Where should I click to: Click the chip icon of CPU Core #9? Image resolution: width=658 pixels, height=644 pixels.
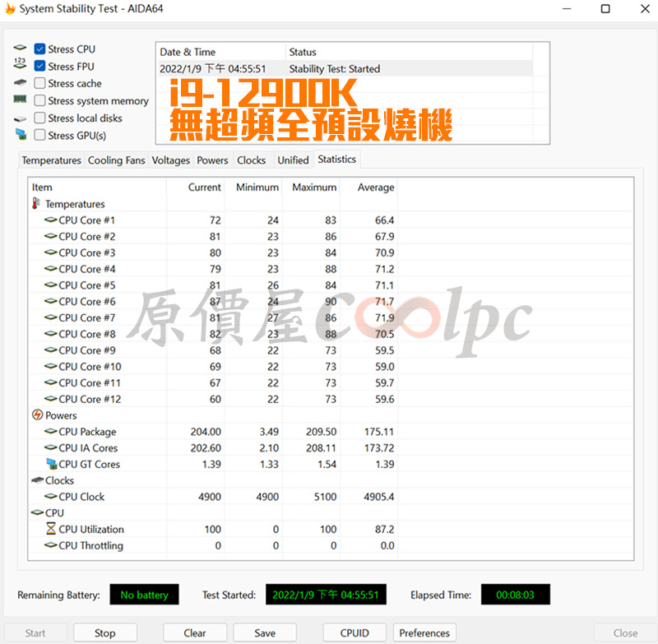click(51, 350)
